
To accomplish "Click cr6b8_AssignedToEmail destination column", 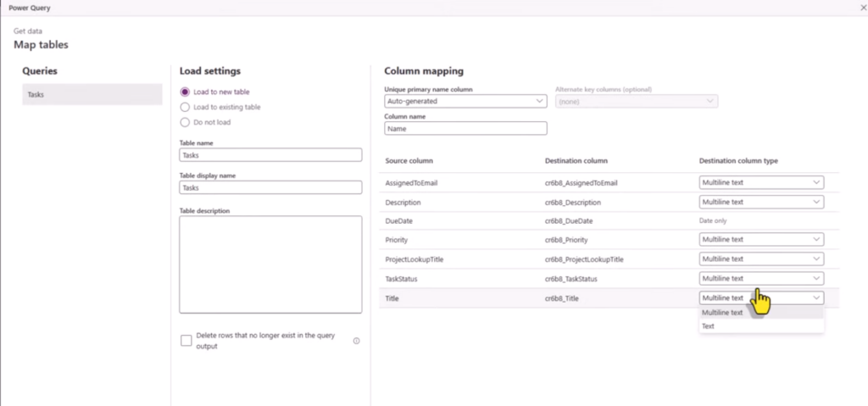I will click(x=581, y=183).
